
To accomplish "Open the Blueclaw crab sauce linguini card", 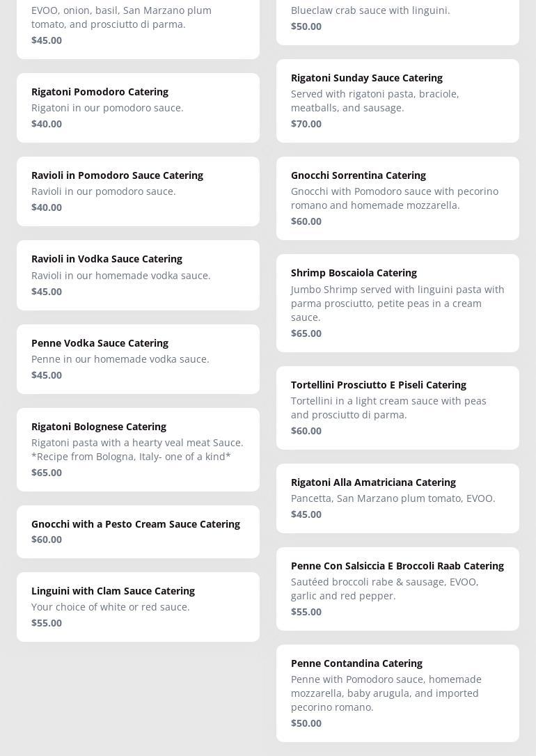I will [x=397, y=19].
